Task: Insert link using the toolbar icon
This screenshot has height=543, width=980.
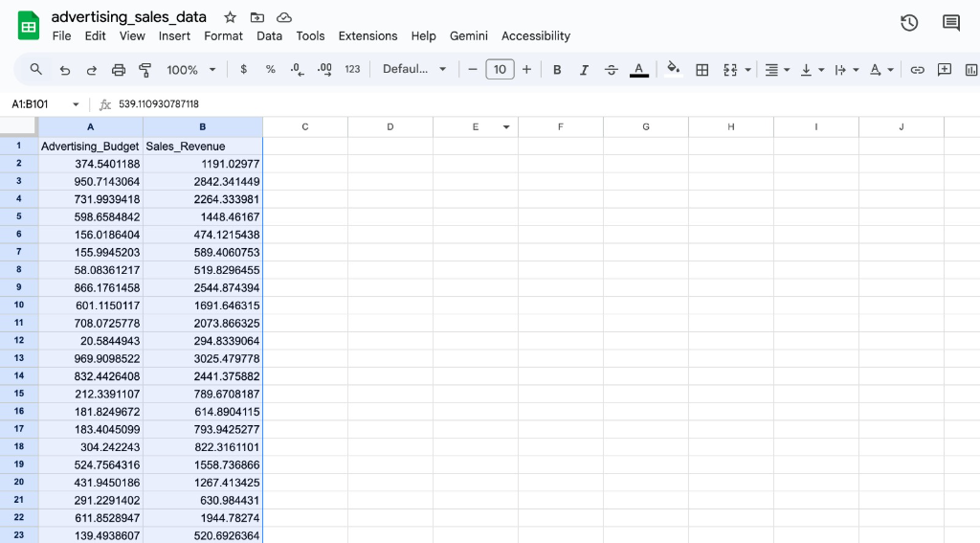Action: click(917, 70)
